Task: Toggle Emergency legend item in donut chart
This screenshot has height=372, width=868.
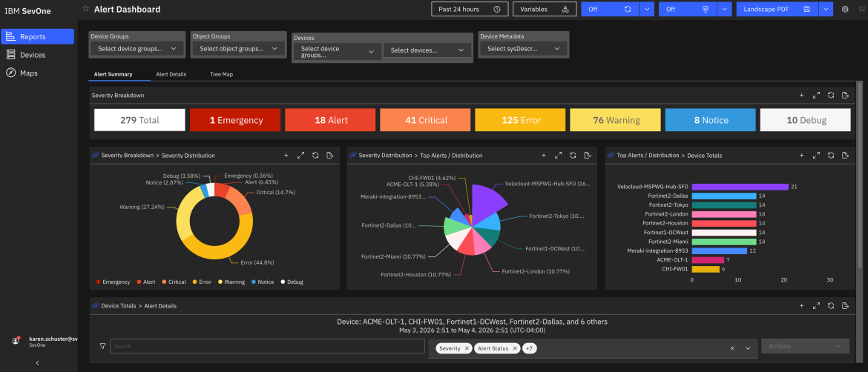Action: coord(113,282)
